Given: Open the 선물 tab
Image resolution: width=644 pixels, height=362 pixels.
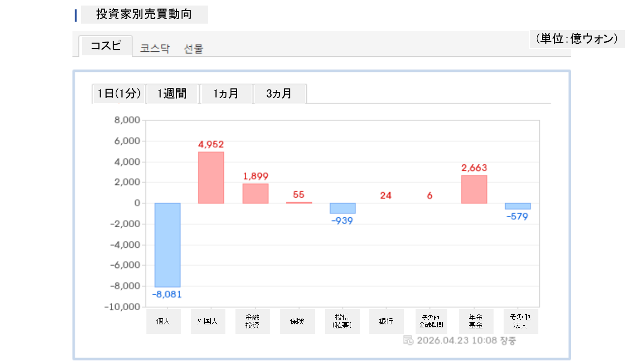Looking at the screenshot, I should click(194, 49).
